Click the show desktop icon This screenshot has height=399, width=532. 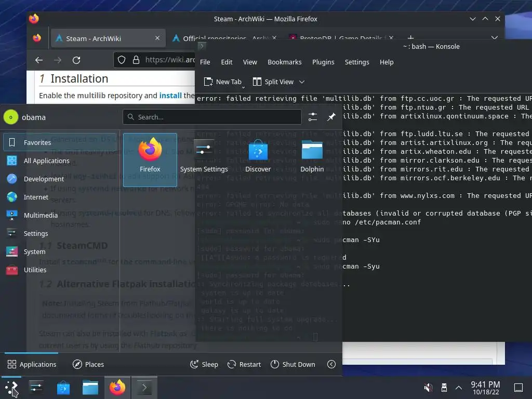[x=518, y=388]
